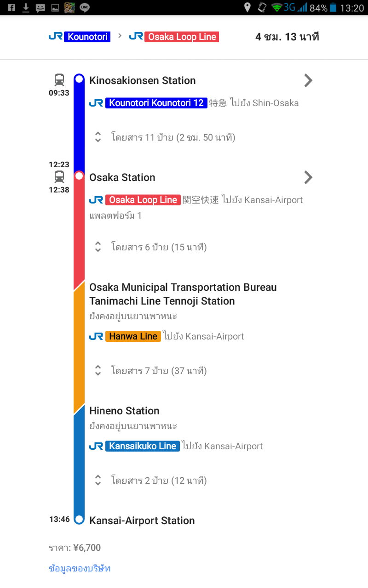Tap the download notification icon in the status bar

point(26,8)
